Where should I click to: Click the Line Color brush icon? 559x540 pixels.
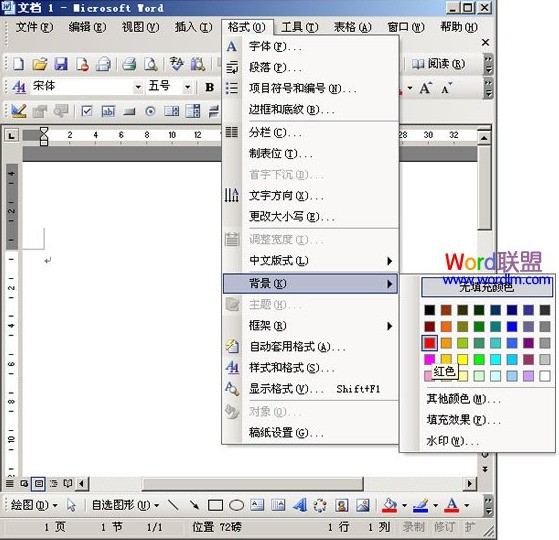click(421, 505)
